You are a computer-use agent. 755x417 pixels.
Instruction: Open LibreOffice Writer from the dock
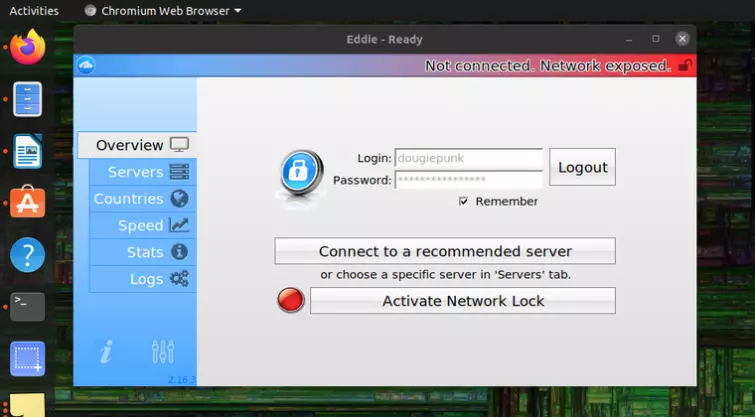point(27,151)
